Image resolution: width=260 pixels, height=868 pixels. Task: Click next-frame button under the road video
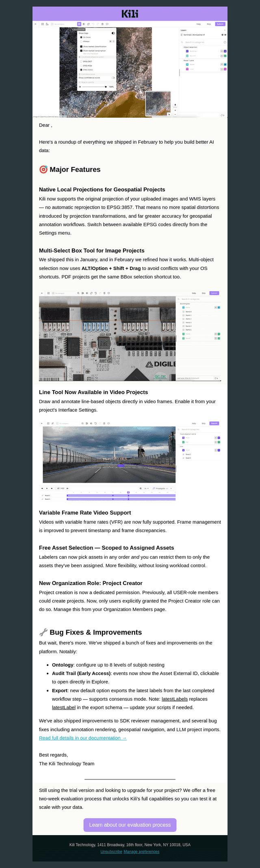[x=52, y=488]
